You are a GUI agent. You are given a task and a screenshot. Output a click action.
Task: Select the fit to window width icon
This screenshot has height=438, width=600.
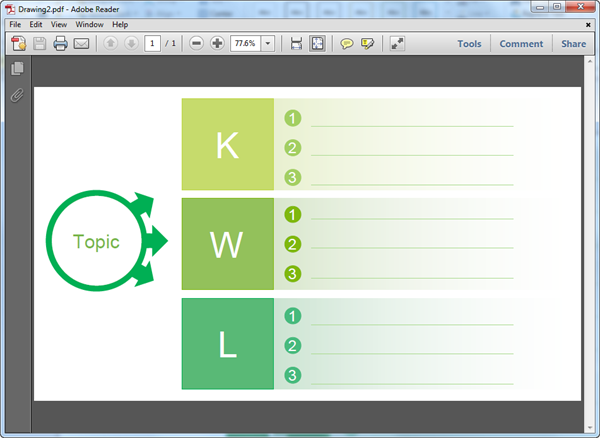coord(296,44)
